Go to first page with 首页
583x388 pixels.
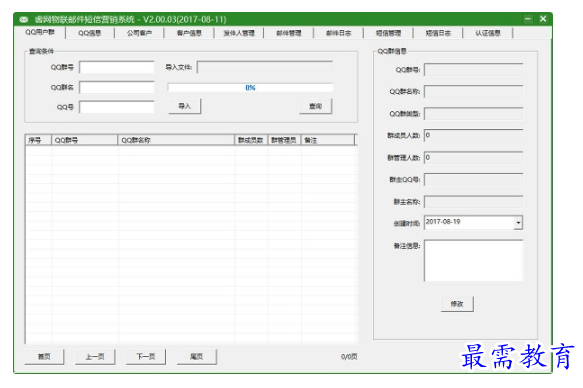click(x=44, y=357)
